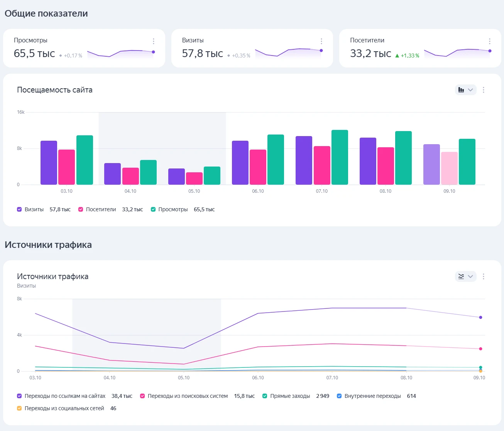Click the Посетители green growth arrow indicator
This screenshot has height=431, width=504.
click(x=397, y=56)
